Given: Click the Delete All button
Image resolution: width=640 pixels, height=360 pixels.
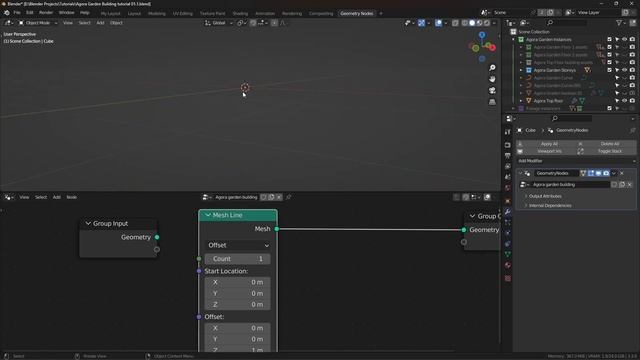Looking at the screenshot, I should click(607, 144).
